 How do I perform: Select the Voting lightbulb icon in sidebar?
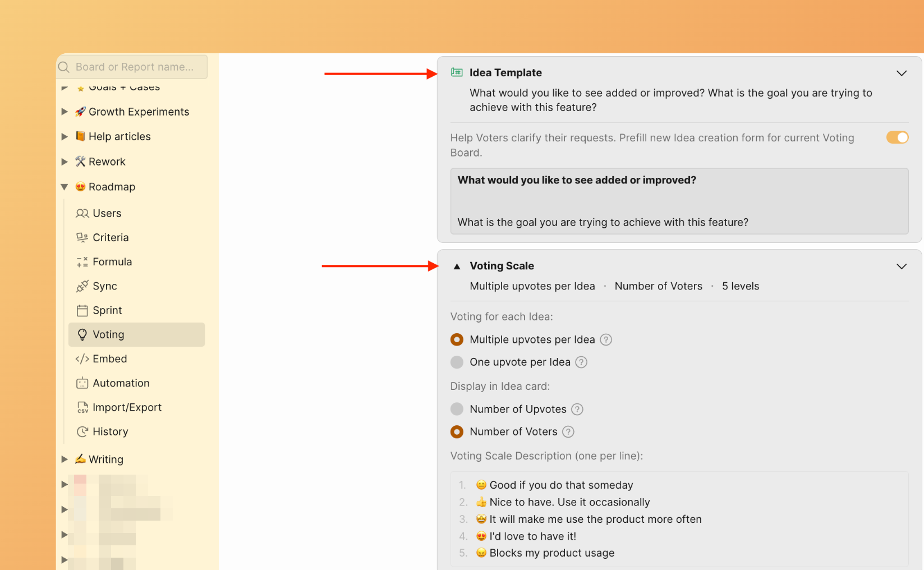point(82,334)
